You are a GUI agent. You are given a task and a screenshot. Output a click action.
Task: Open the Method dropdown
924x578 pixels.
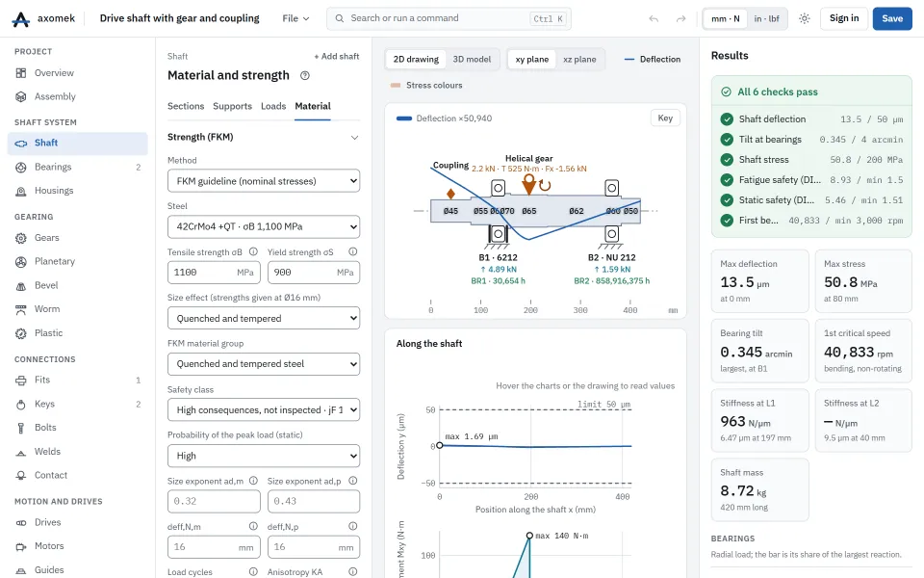point(264,181)
